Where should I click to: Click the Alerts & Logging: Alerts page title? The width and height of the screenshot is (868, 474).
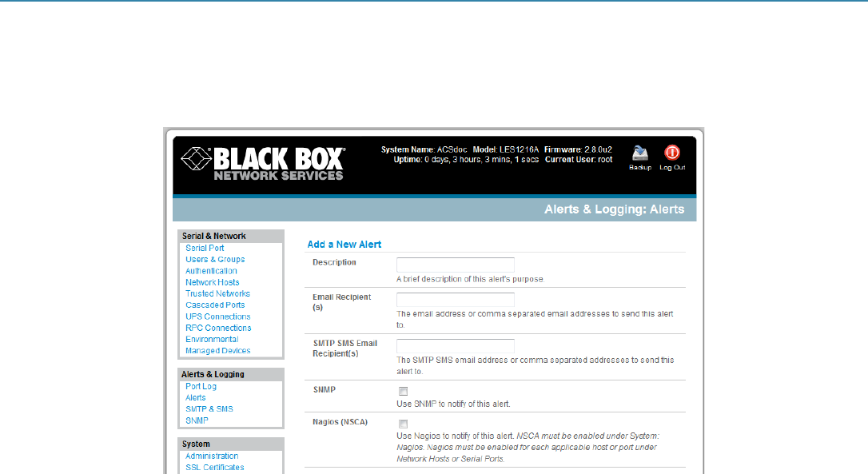(x=614, y=209)
